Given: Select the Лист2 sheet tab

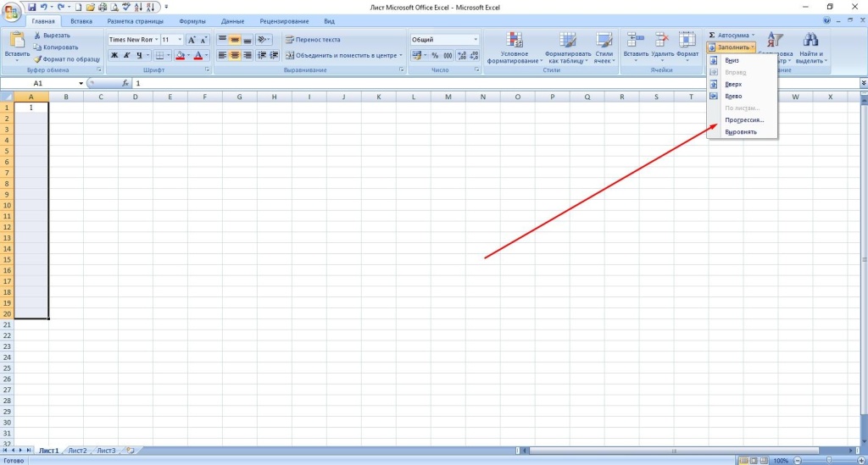Looking at the screenshot, I should (x=77, y=451).
